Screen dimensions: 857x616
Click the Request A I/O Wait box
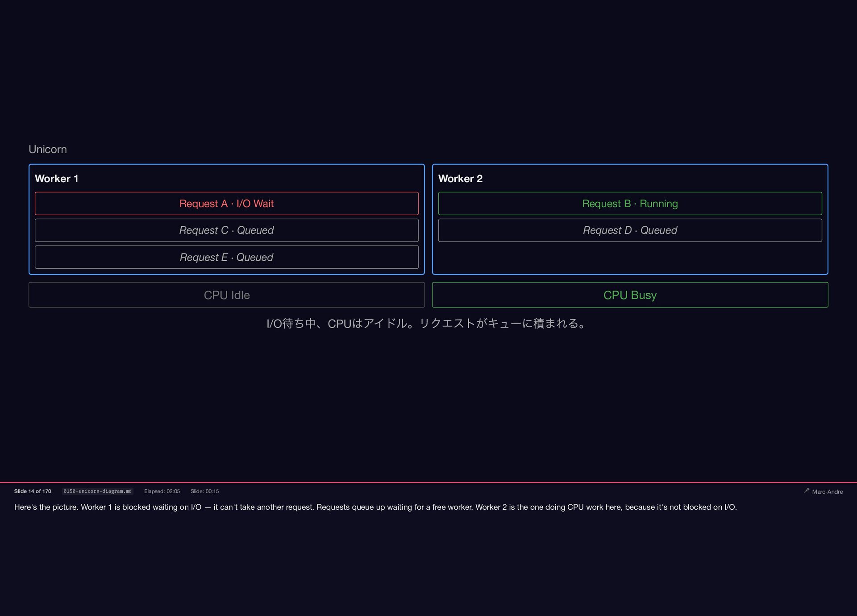click(x=226, y=204)
